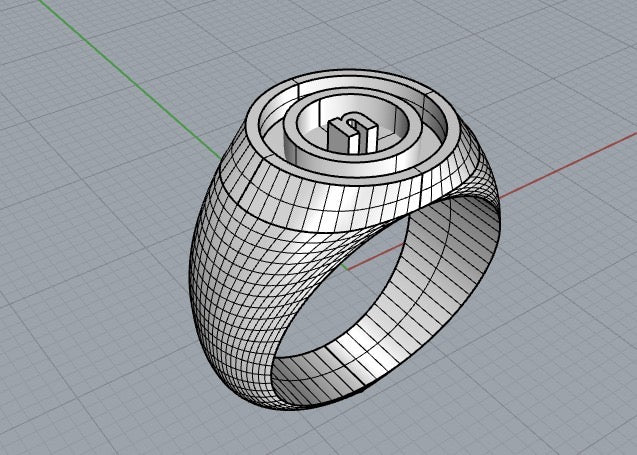
Task: Select the ring's left outer shoulder surface
Action: coord(225,270)
